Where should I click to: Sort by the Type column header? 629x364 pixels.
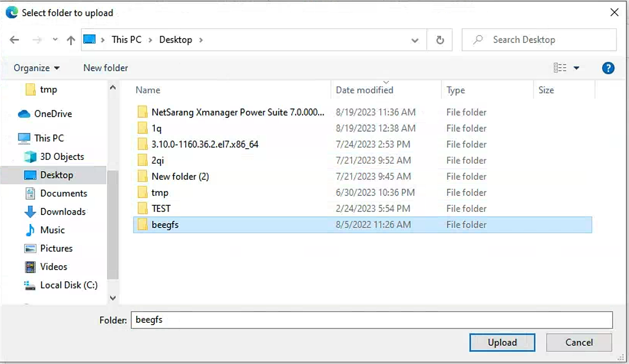coord(456,90)
